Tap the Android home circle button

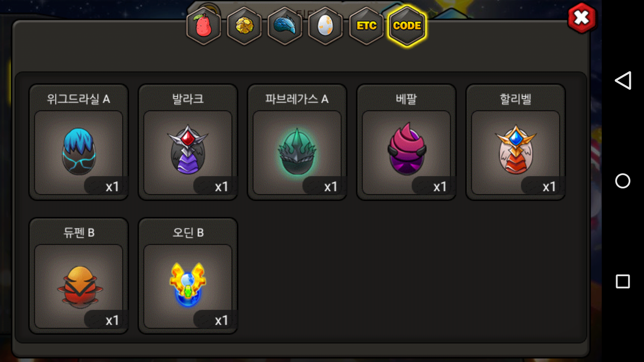tap(623, 181)
